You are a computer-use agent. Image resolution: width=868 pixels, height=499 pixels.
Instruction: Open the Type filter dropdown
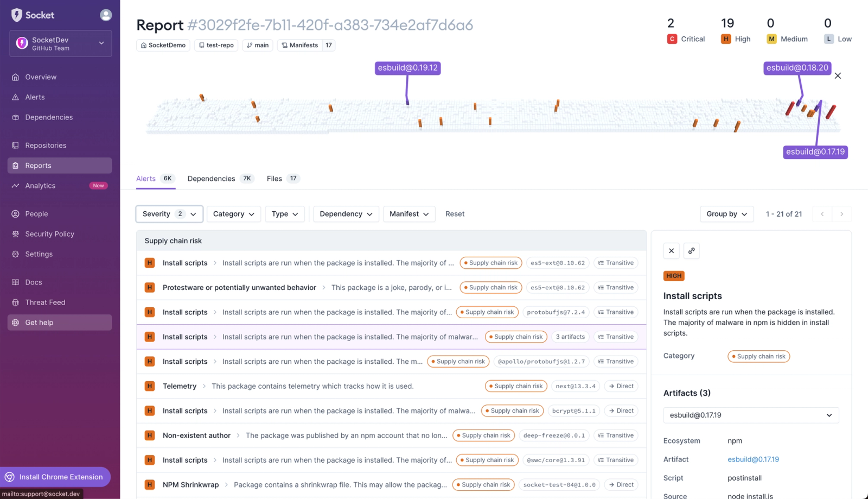[285, 214]
